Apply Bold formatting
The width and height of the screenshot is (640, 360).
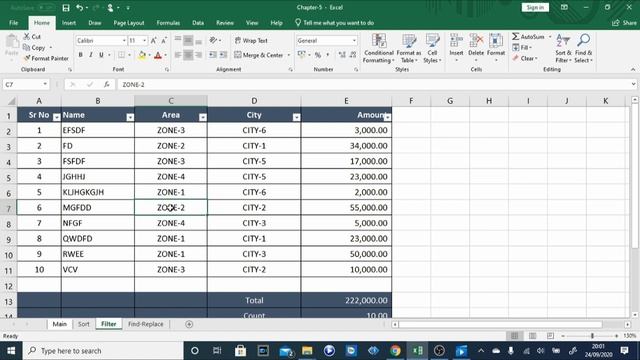(80, 55)
